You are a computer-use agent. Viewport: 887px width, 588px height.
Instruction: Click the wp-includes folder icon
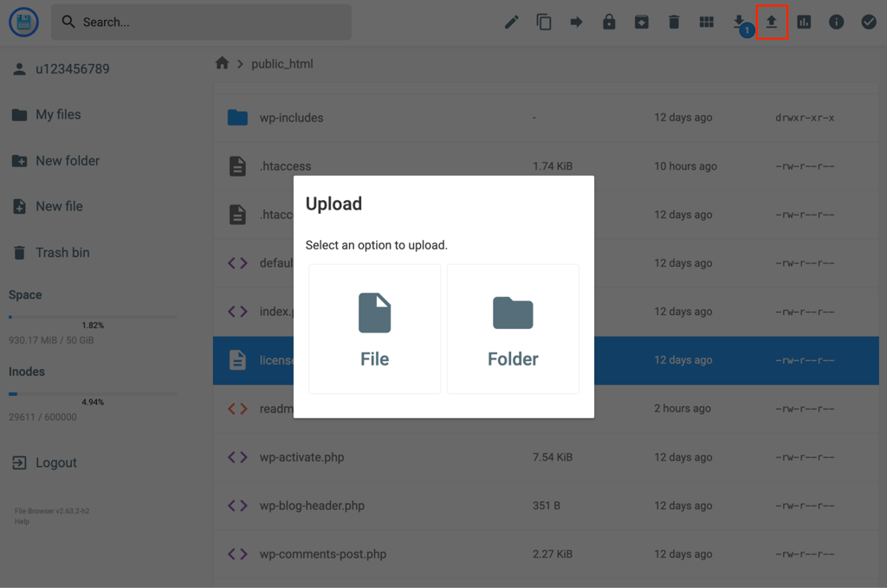(237, 118)
